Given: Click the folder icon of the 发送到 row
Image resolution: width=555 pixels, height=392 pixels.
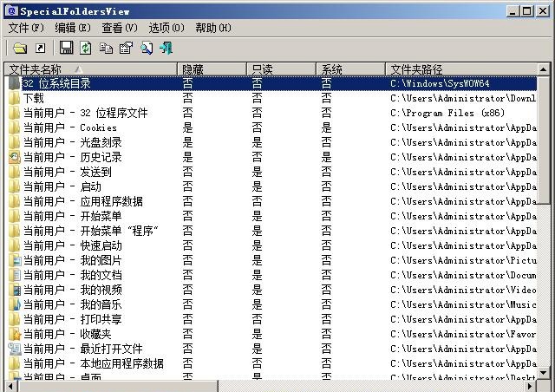Looking at the screenshot, I should coord(15,172).
